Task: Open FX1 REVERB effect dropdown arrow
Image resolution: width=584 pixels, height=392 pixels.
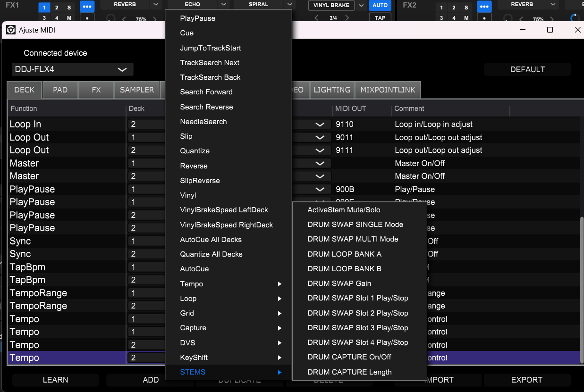Action: (156, 4)
